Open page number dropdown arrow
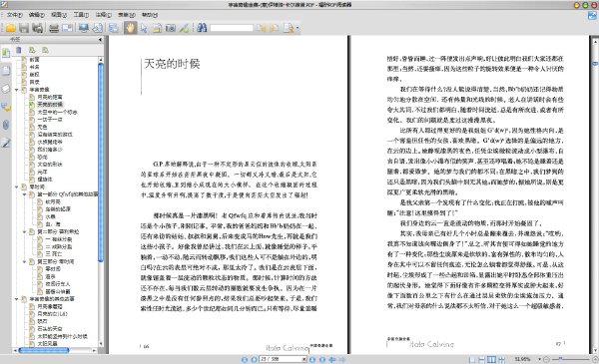This screenshot has height=364, width=599. pos(304,359)
